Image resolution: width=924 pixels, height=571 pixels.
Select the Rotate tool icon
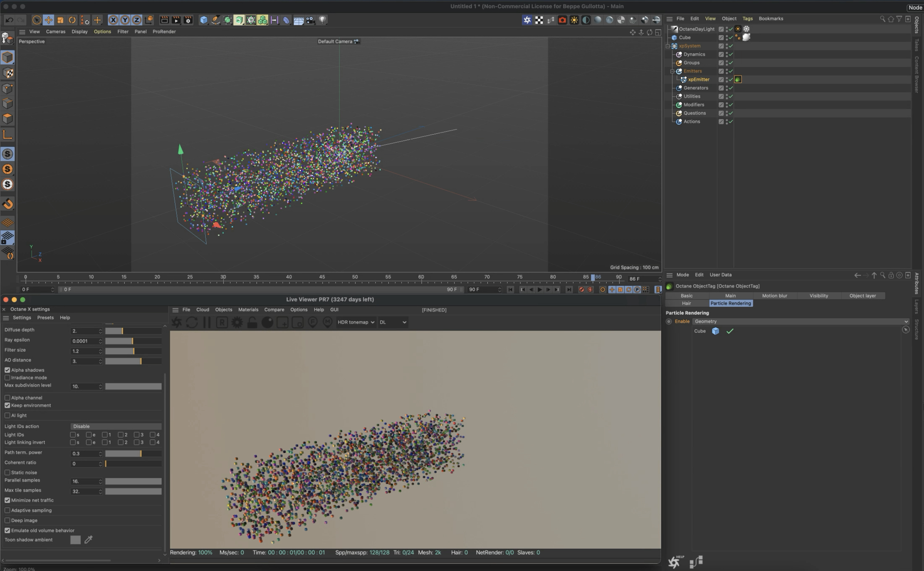coord(72,20)
